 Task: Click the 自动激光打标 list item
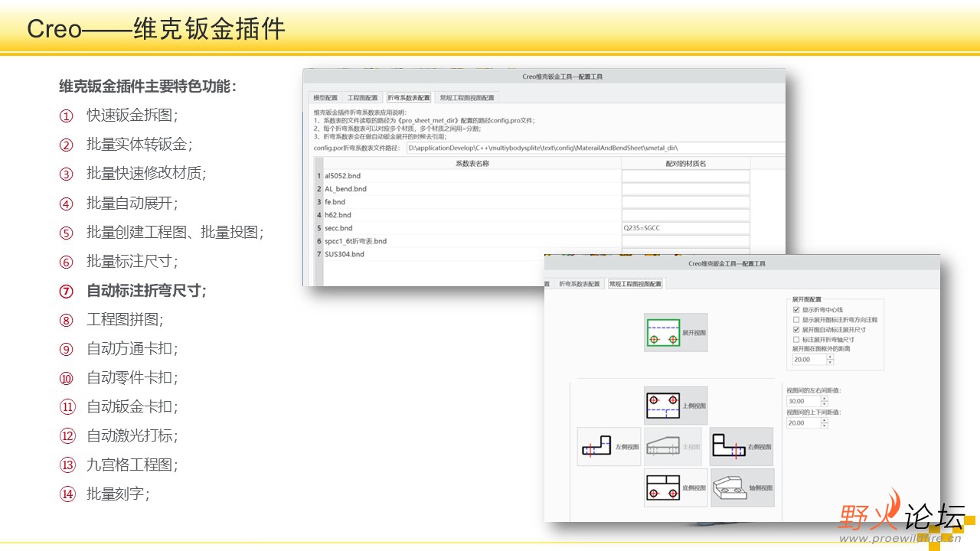tap(132, 436)
